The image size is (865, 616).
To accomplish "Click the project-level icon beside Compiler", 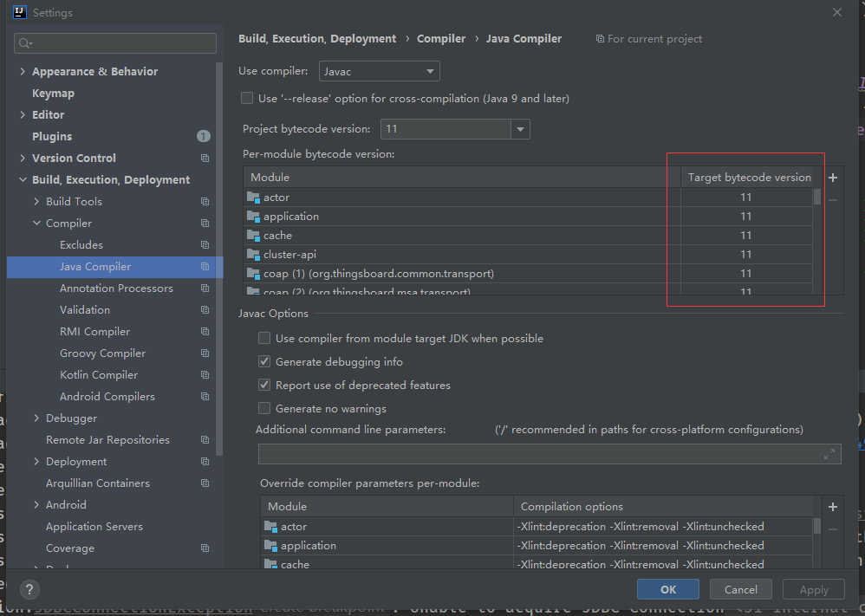I will pyautogui.click(x=205, y=224).
